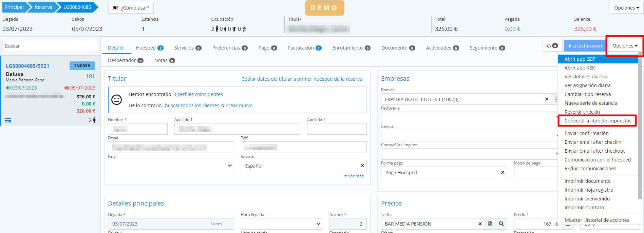The width and height of the screenshot is (644, 233).
Task: Clear the BAR MEDIA PENSIÓN tariff with X
Action: [480, 224]
